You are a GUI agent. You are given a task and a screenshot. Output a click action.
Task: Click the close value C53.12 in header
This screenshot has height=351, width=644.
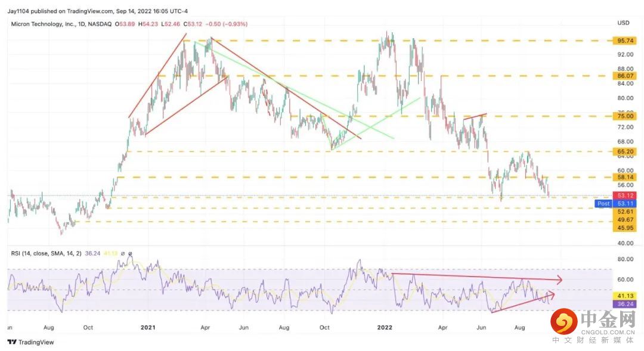(x=193, y=24)
